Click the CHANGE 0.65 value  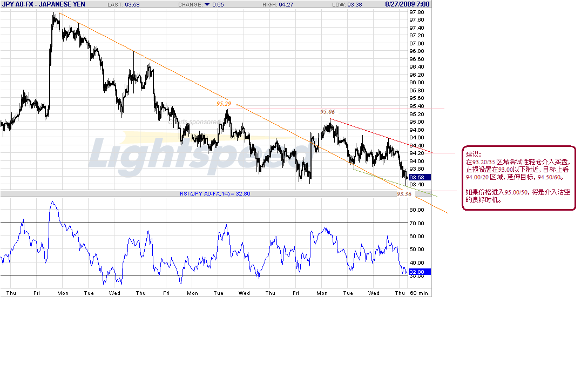(218, 4)
